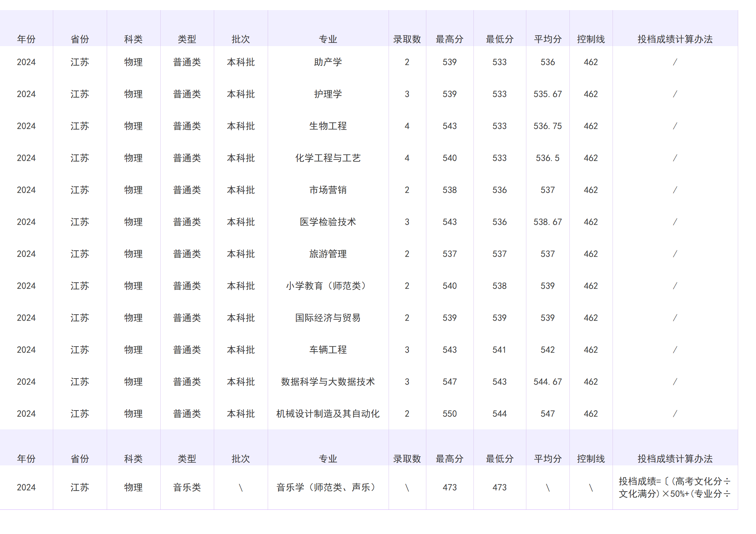Click the 科类 column header
Viewport: 756px width, 534px height.
coord(133,39)
